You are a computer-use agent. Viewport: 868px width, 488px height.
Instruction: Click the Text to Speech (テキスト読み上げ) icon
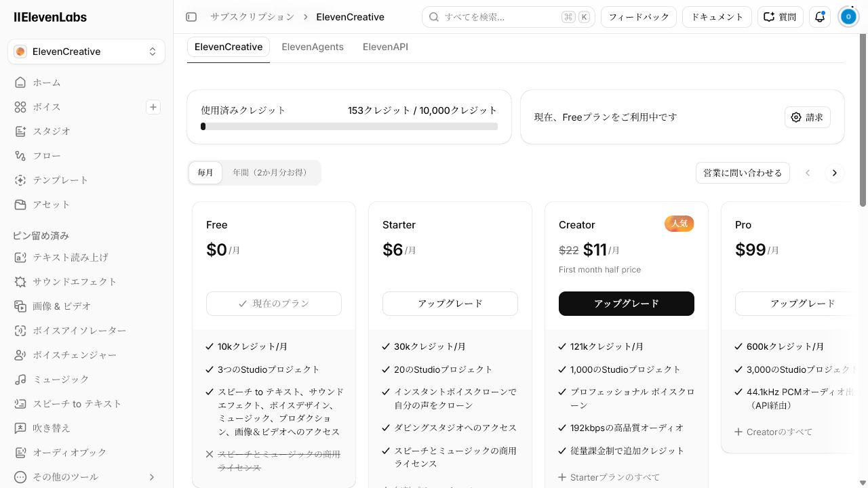point(20,257)
